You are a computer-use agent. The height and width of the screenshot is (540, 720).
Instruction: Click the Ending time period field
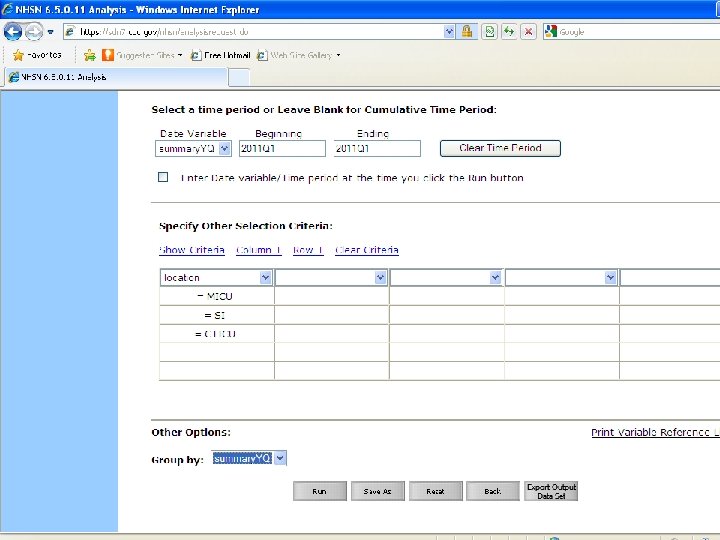tap(377, 149)
